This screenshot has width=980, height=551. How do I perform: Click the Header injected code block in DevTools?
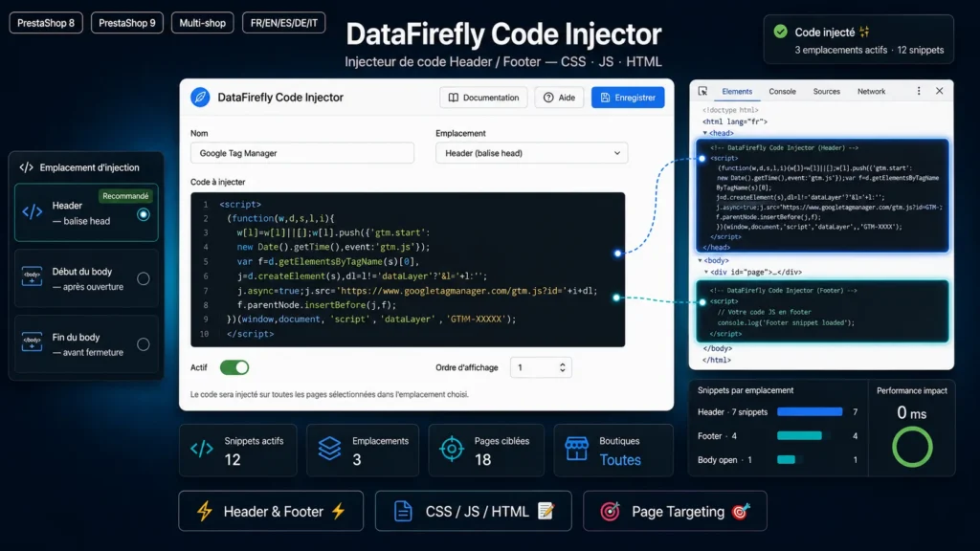pos(822,196)
